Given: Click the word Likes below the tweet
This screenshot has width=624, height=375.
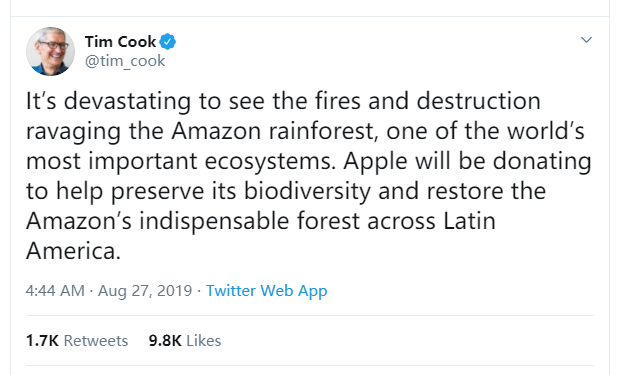Looking at the screenshot, I should 204,341.
